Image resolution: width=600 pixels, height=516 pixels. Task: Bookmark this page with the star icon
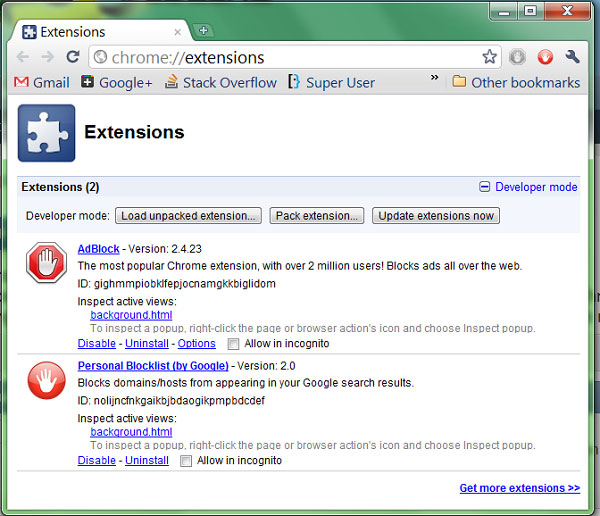pos(489,57)
